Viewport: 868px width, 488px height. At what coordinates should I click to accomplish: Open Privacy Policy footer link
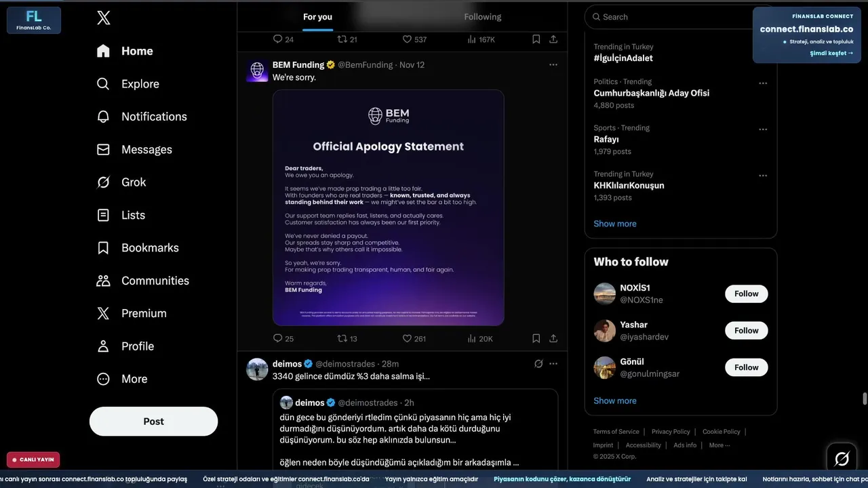pos(671,432)
